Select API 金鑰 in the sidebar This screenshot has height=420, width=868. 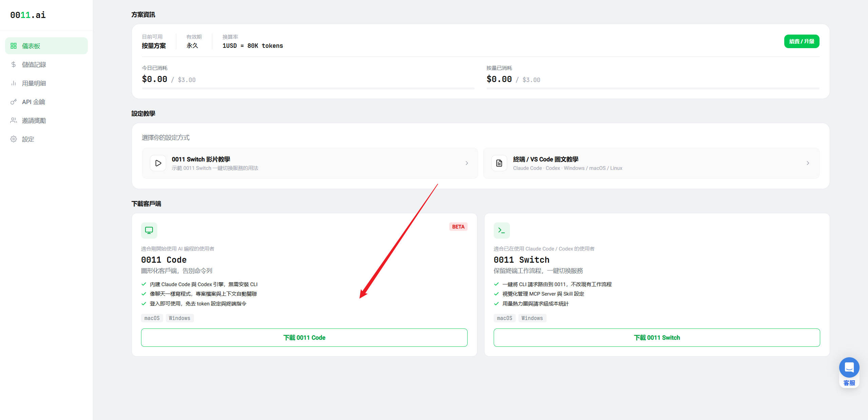point(46,102)
